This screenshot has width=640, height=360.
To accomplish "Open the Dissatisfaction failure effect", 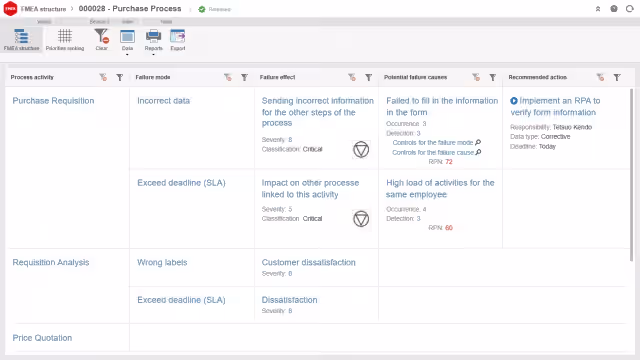I will click(x=289, y=300).
